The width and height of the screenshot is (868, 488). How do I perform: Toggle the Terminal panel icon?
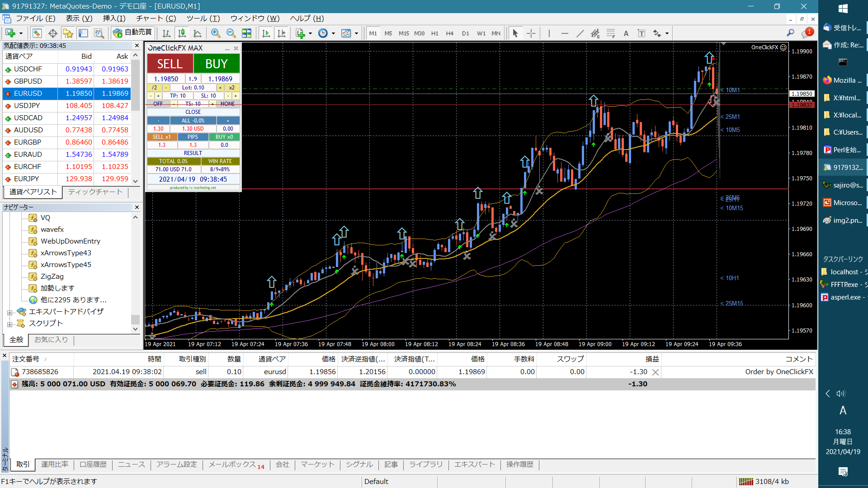click(x=83, y=33)
